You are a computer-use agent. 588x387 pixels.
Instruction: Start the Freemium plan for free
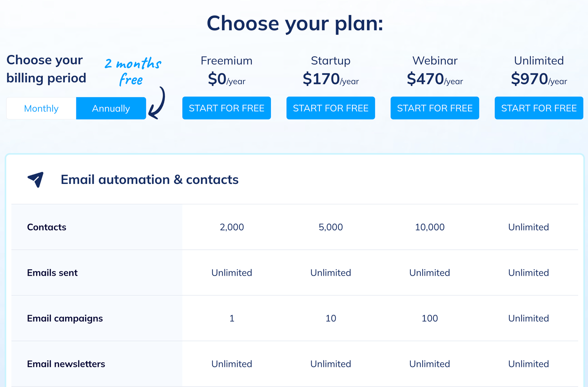click(x=227, y=108)
